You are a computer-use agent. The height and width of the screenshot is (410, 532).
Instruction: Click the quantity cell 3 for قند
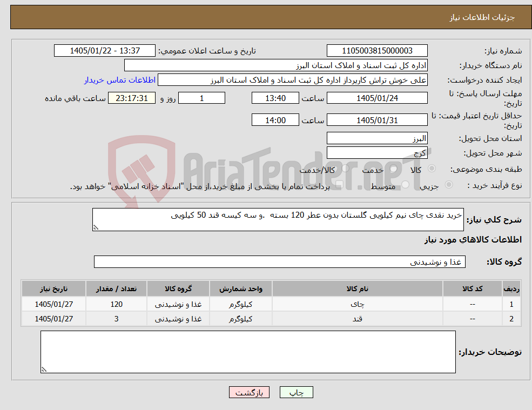pyautogui.click(x=116, y=319)
